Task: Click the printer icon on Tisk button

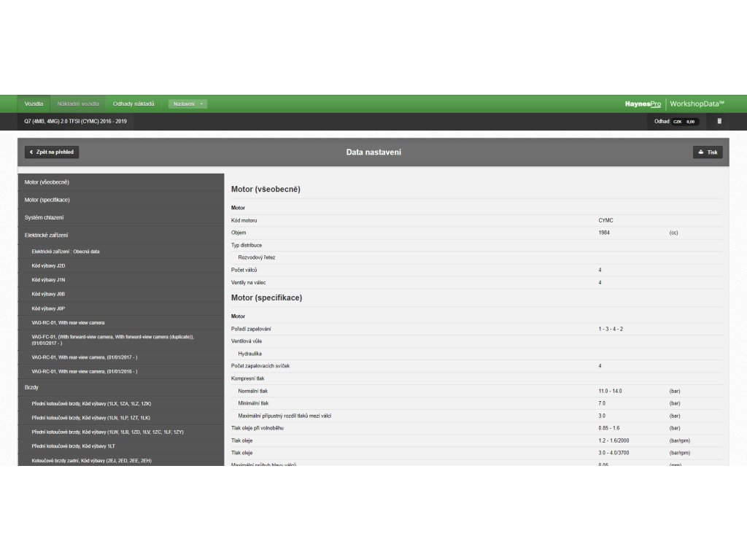Action: [x=701, y=152]
